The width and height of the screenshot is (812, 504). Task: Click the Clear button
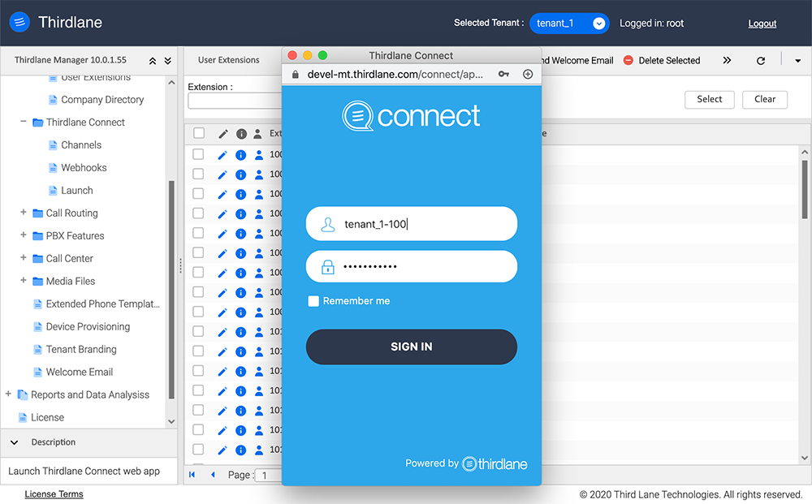(765, 99)
